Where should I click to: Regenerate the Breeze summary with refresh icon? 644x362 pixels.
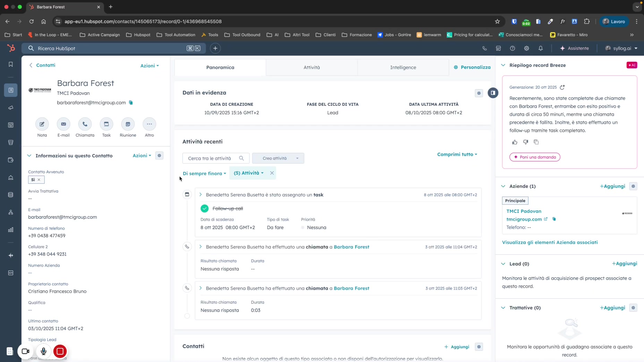[562, 87]
